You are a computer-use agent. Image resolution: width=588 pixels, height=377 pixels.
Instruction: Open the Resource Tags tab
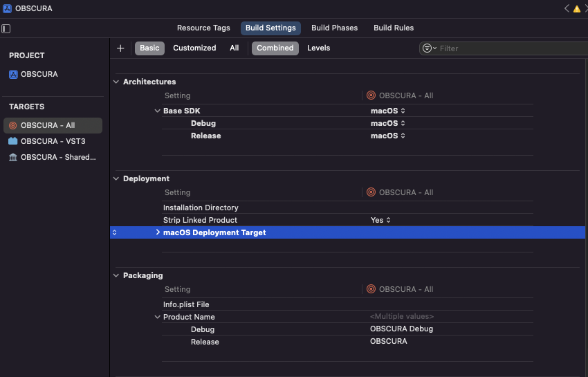(x=203, y=28)
